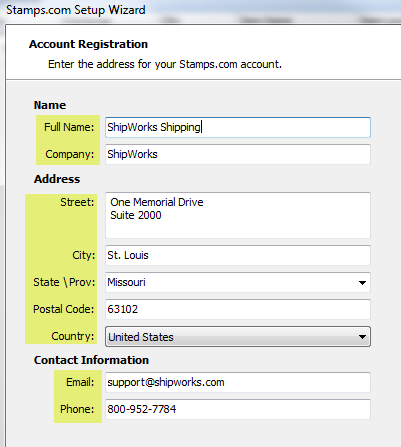Click the Street label

(x=77, y=202)
